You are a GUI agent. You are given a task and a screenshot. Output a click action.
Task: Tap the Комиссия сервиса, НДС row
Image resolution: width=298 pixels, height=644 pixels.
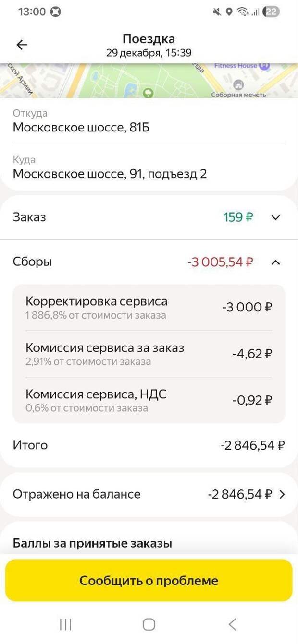tap(149, 400)
